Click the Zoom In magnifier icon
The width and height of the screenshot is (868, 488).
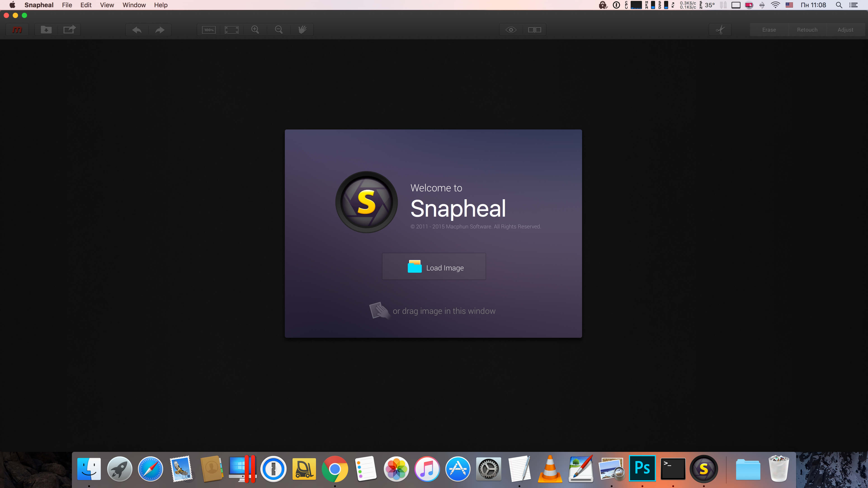pyautogui.click(x=255, y=30)
